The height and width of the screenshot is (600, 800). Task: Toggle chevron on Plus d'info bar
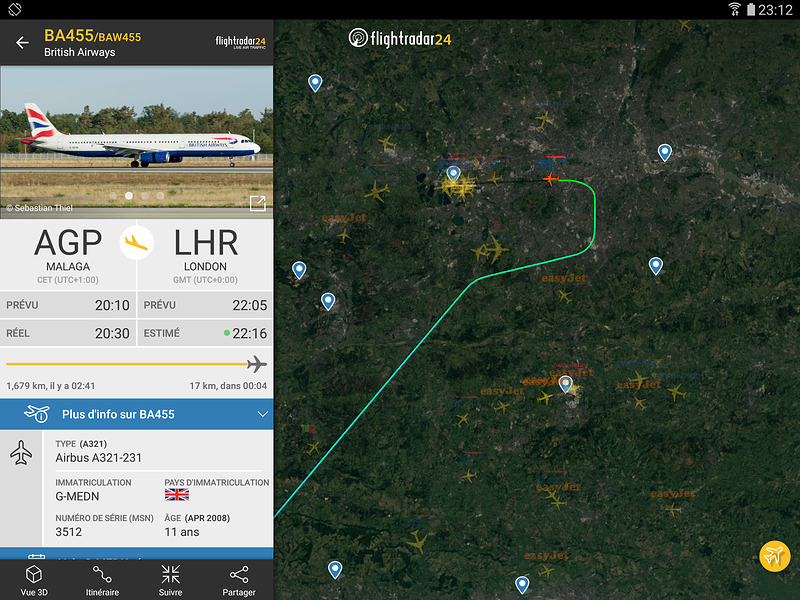tap(263, 414)
